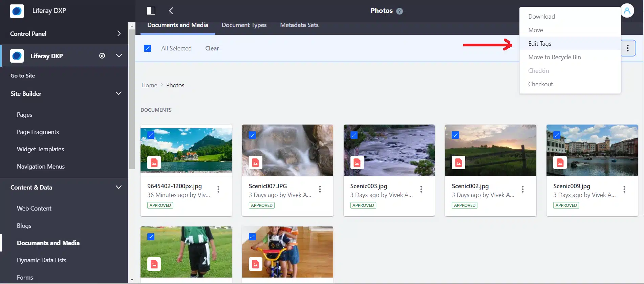Viewport: 644px width, 284px height.
Task: Open the Scenic003.jpg thumbnail image
Action: [x=389, y=150]
